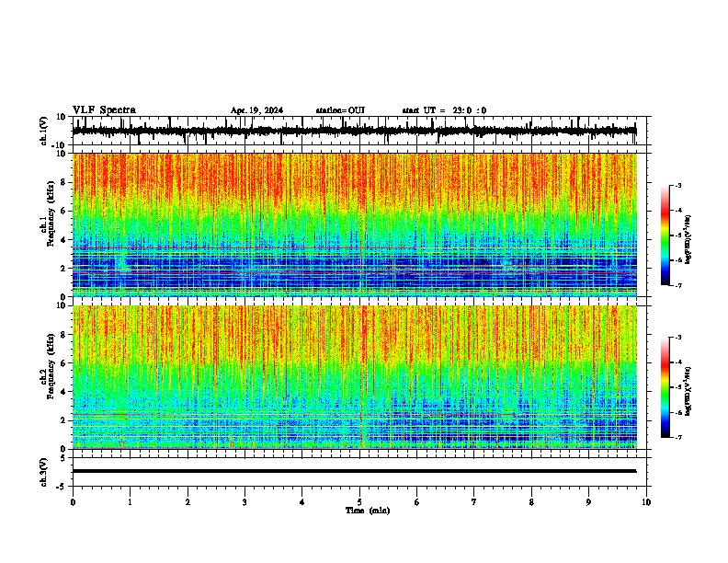
Task: Click the ch.2 spectrogram panel
Action: pos(355,377)
